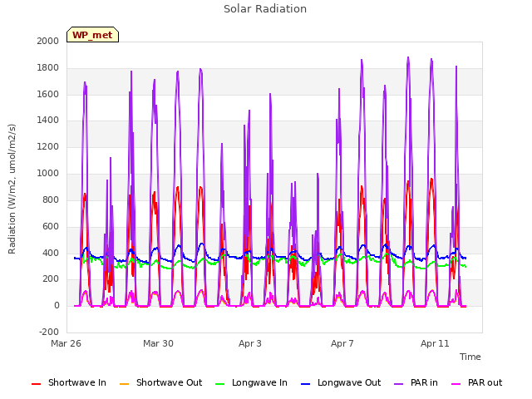Image resolution: width=532 pixels, height=399 pixels.
Task: Click the 1800 y-axis tick label
Action: click(x=48, y=68)
